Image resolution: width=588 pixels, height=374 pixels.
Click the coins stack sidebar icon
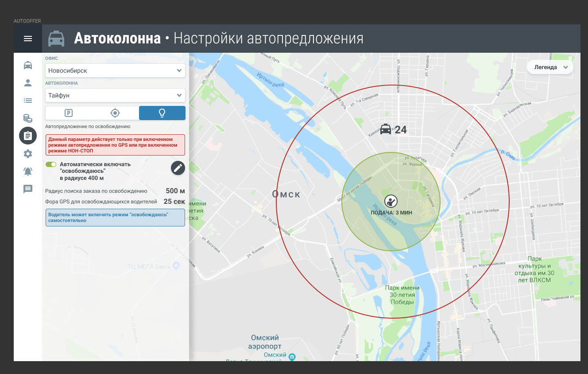(28, 118)
